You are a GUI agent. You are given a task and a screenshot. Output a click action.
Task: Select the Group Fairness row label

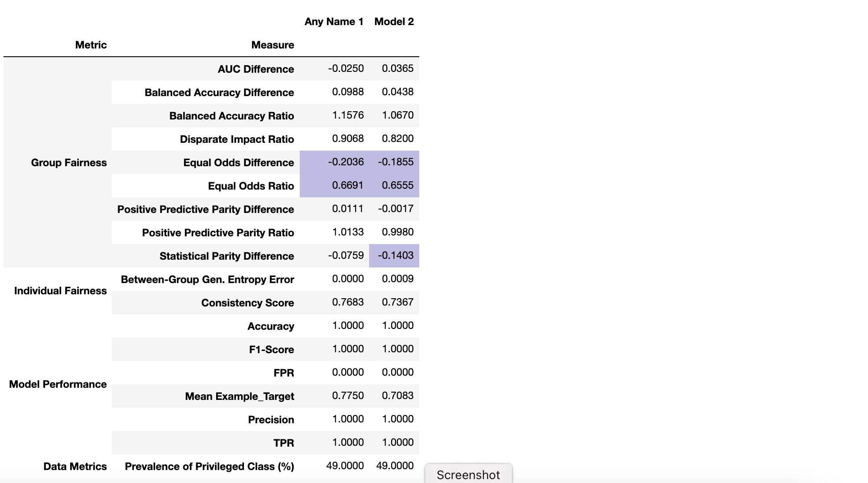68,163
